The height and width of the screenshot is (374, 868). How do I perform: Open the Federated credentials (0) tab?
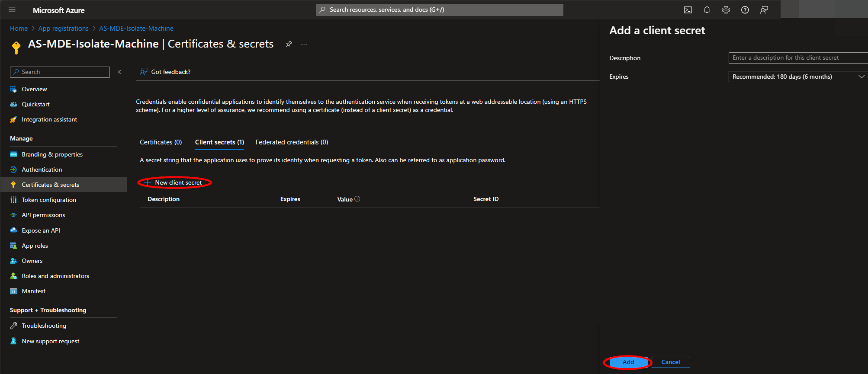(292, 142)
